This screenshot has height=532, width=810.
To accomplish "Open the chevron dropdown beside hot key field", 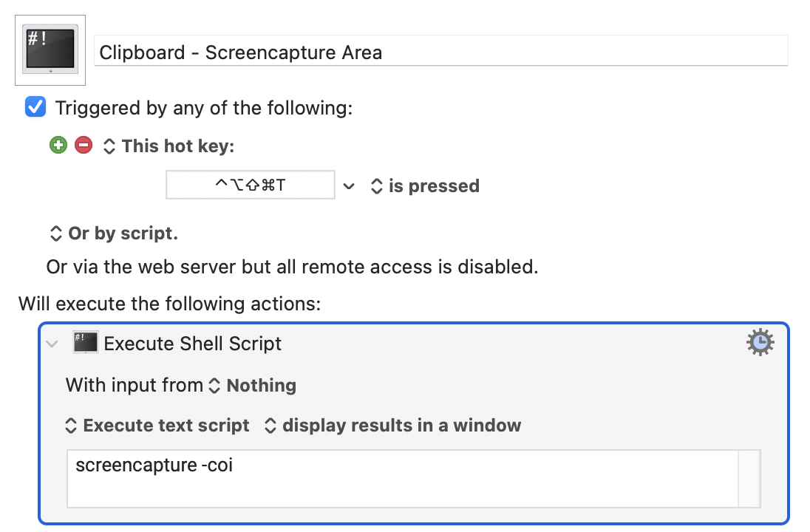I will (x=350, y=185).
